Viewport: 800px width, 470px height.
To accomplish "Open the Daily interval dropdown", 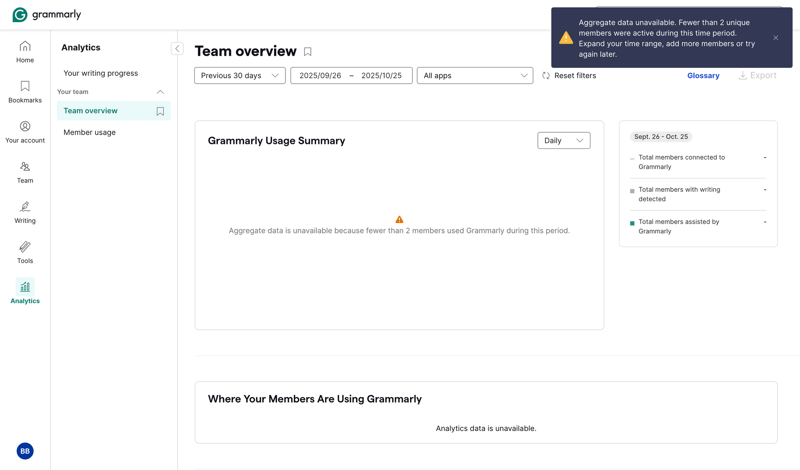I will (564, 140).
